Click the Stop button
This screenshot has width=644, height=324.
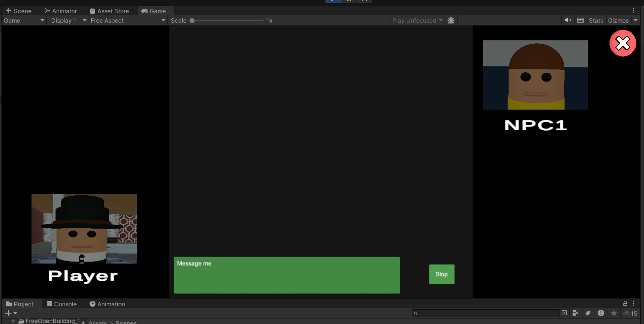(x=442, y=274)
